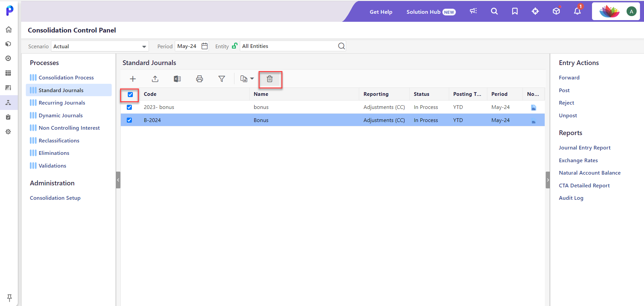Open Consolidation Setup link
This screenshot has width=644, height=306.
coord(55,198)
